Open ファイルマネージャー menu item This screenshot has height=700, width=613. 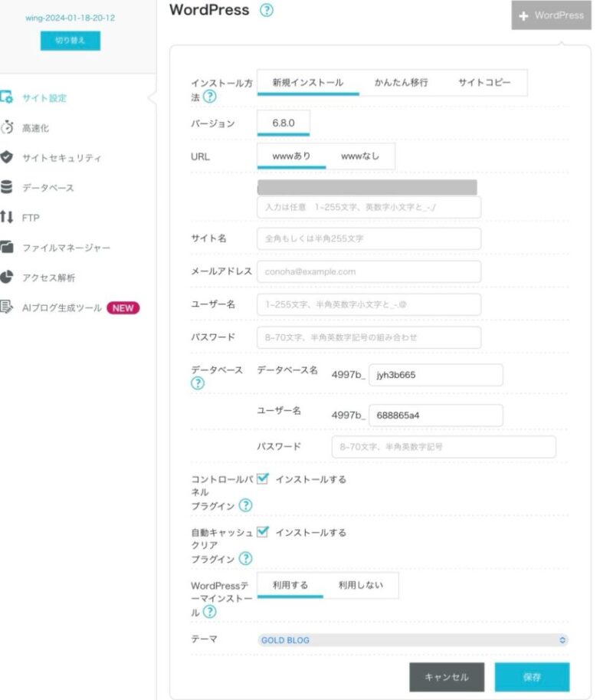[66, 248]
